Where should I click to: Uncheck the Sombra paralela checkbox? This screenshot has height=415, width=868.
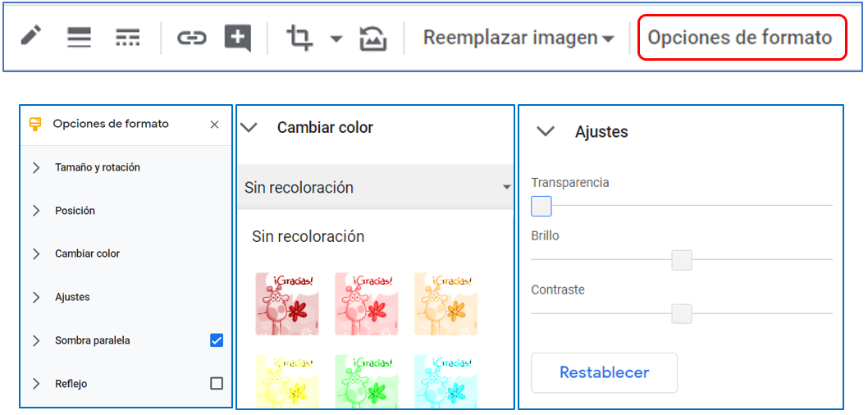click(x=217, y=340)
